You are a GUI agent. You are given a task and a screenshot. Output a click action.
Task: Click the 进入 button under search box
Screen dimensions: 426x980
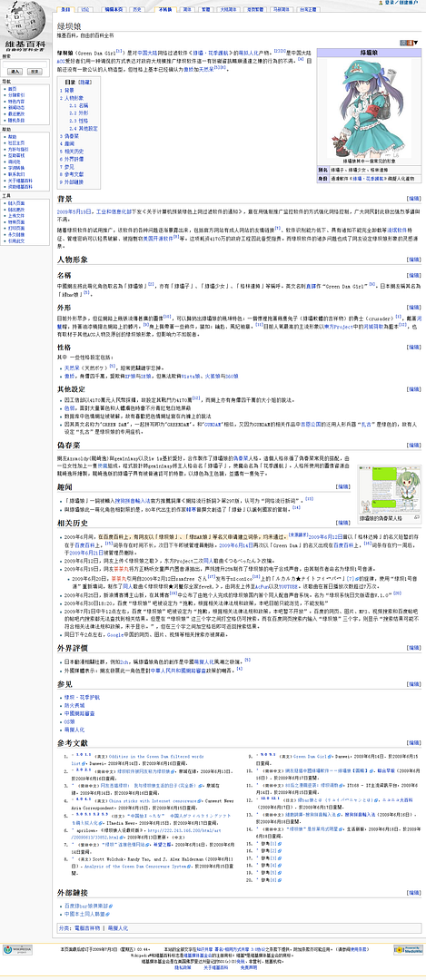(15, 72)
